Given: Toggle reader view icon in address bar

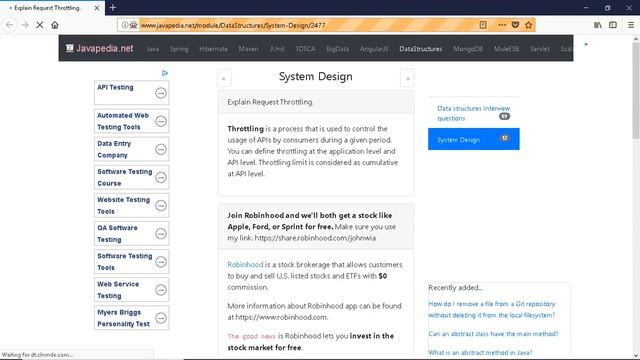Looking at the screenshot, I should coord(483,25).
